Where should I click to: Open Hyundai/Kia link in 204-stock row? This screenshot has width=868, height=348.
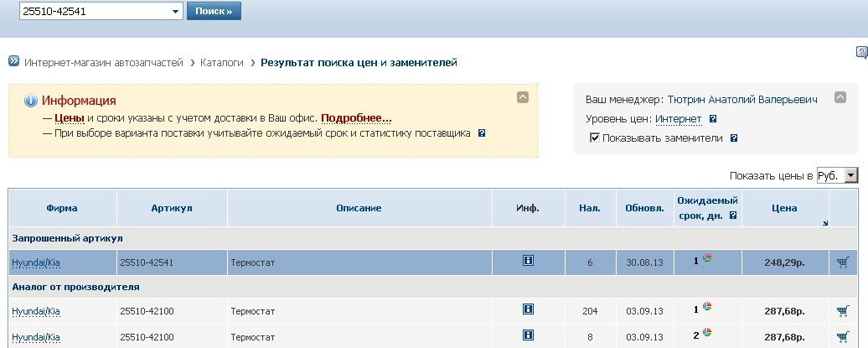click(x=36, y=311)
